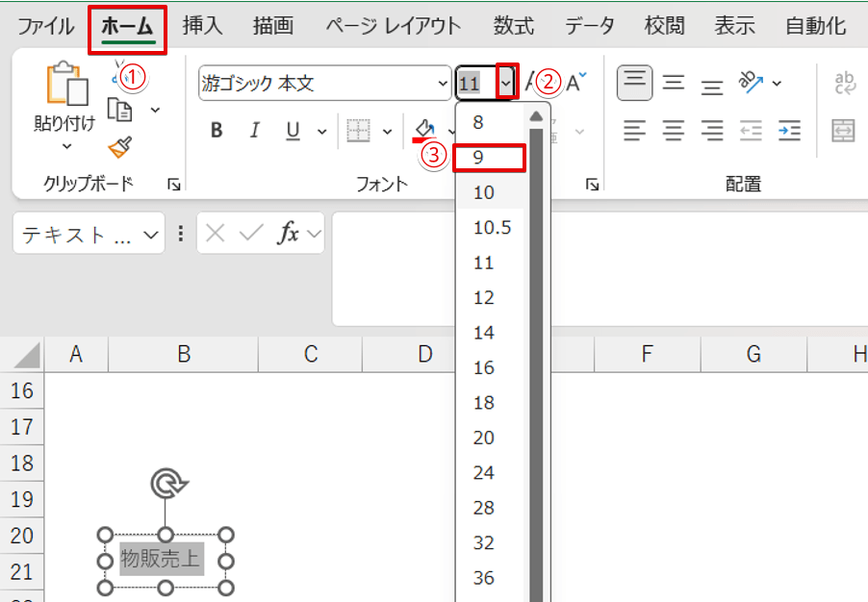Click the Paste clipboard icon
Viewport: 868px width, 602px height.
pyautogui.click(x=65, y=85)
